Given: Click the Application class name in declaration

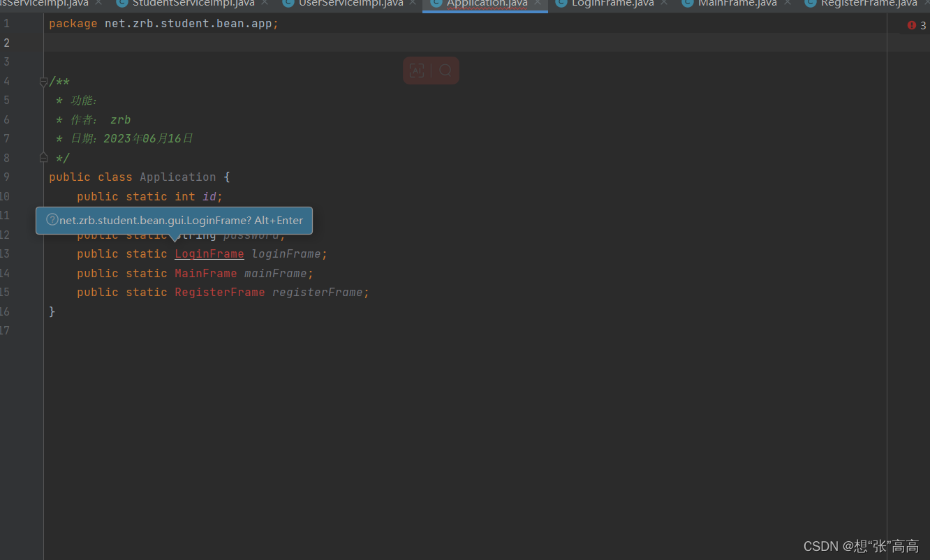Looking at the screenshot, I should (178, 177).
